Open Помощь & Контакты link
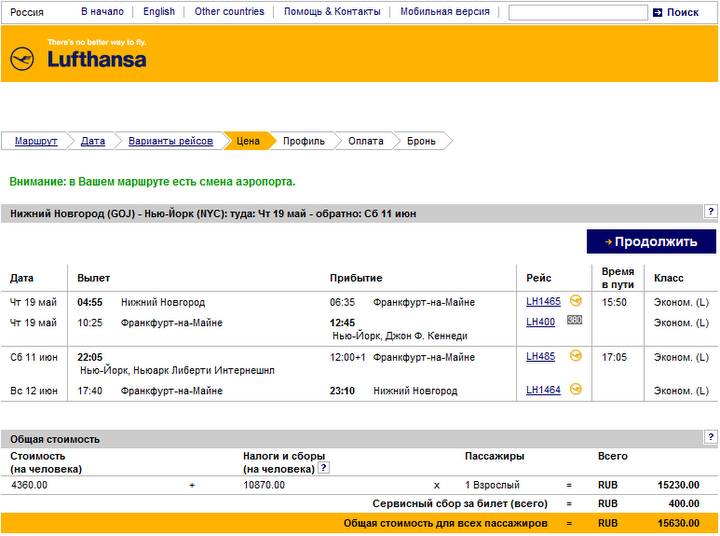This screenshot has width=720, height=536. [x=332, y=11]
